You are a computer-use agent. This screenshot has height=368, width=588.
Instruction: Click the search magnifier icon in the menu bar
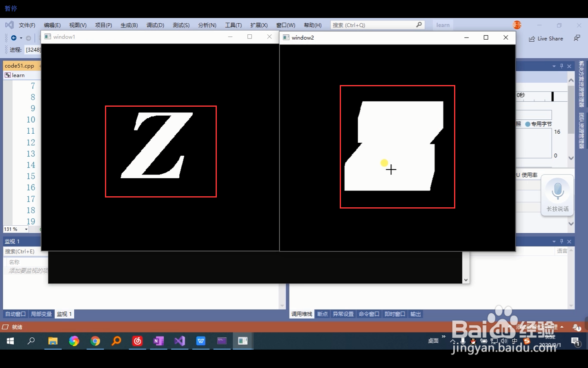(419, 25)
